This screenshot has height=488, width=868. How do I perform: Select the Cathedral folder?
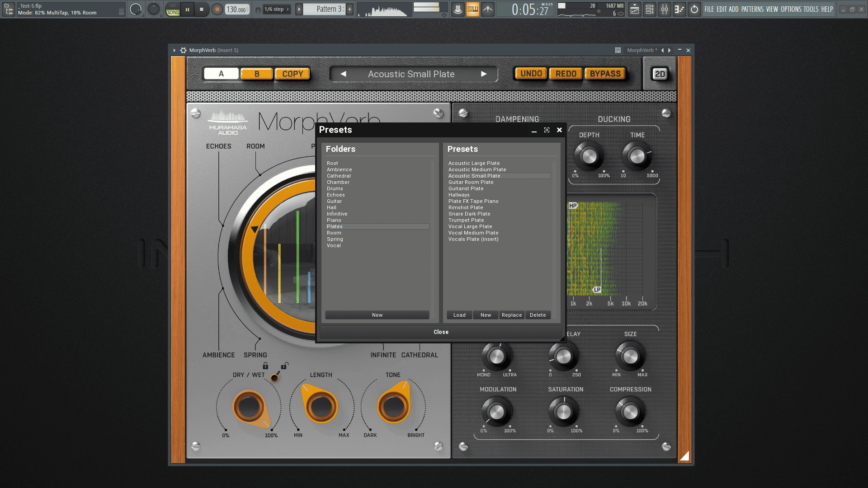(x=377, y=176)
